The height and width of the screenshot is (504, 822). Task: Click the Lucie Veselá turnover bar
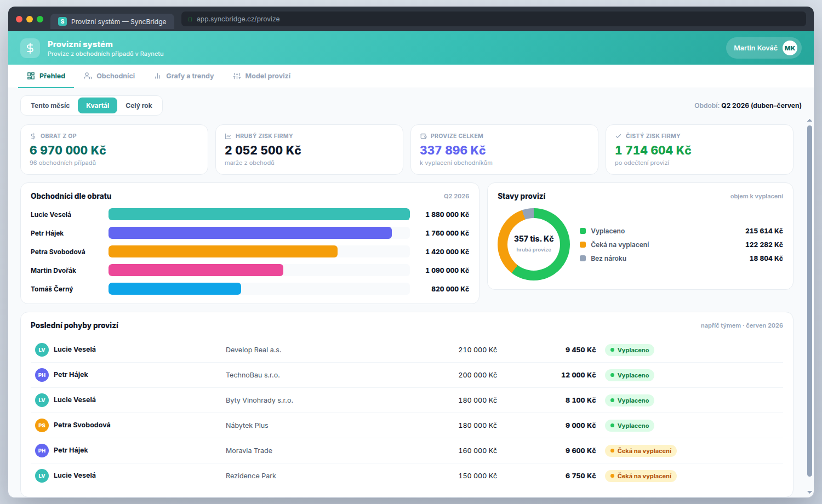[x=259, y=214]
